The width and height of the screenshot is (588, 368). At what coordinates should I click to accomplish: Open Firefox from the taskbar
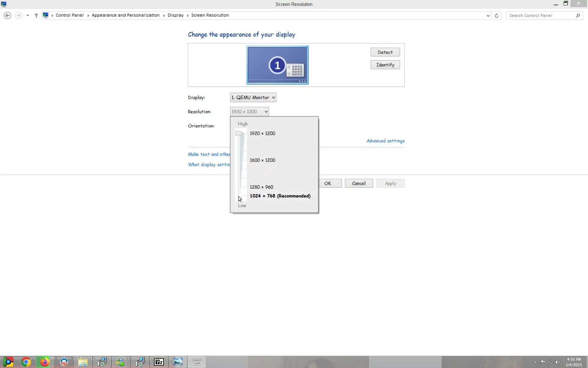tap(45, 362)
